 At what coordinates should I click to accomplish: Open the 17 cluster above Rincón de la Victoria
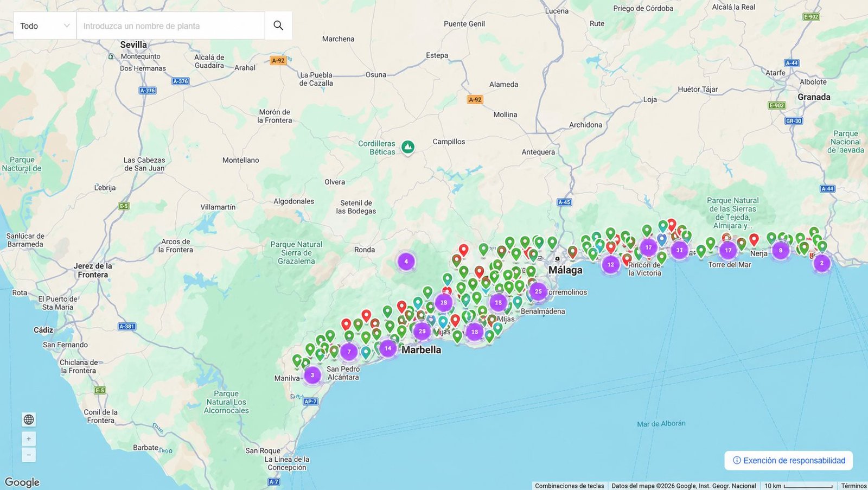648,247
